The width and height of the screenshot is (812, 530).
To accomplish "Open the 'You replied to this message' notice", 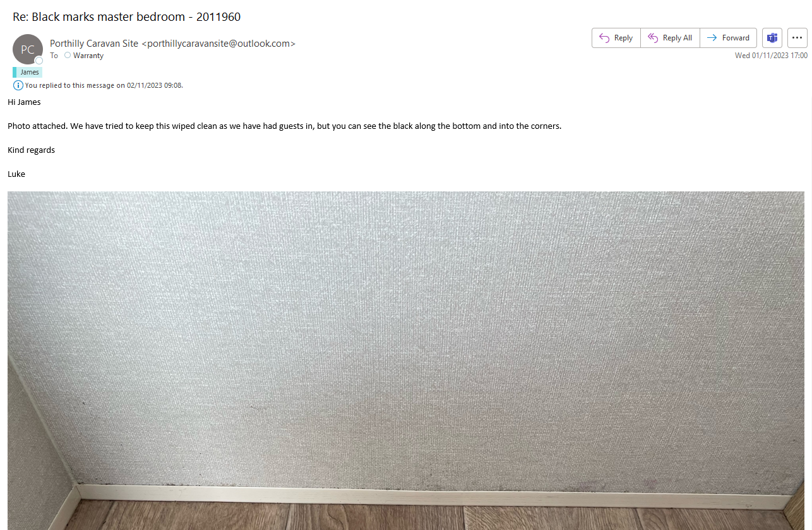I will (104, 85).
